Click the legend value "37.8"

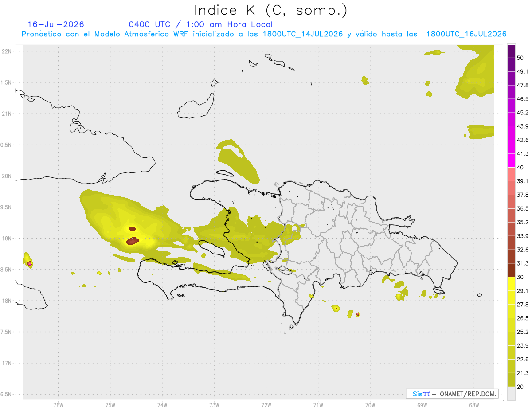tap(523, 195)
